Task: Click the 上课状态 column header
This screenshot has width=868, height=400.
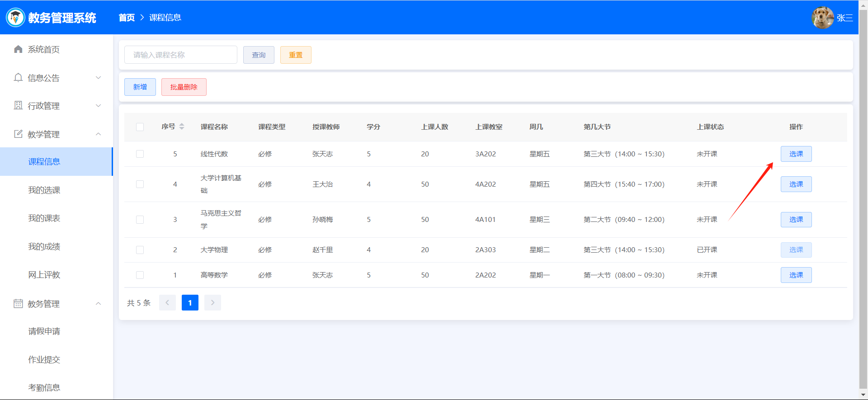Action: coord(710,127)
